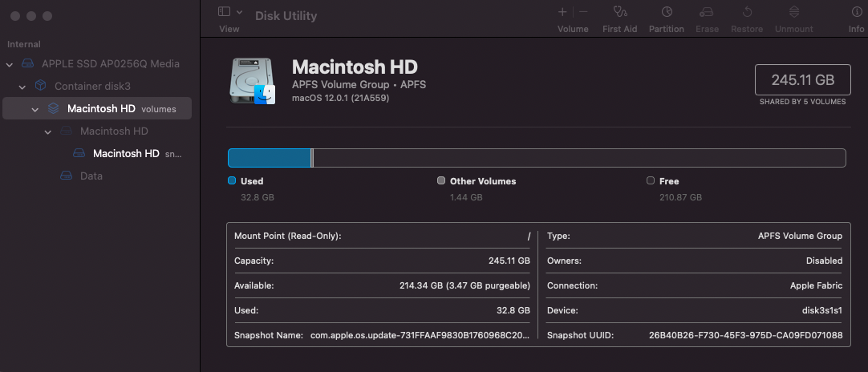Viewport: 868px width, 372px height.
Task: Click the Disk Utility window title
Action: pos(286,15)
